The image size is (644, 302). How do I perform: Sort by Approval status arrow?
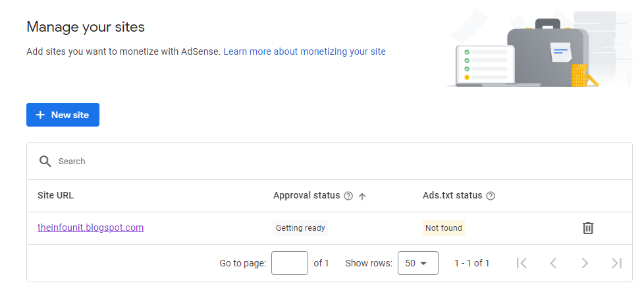(362, 196)
